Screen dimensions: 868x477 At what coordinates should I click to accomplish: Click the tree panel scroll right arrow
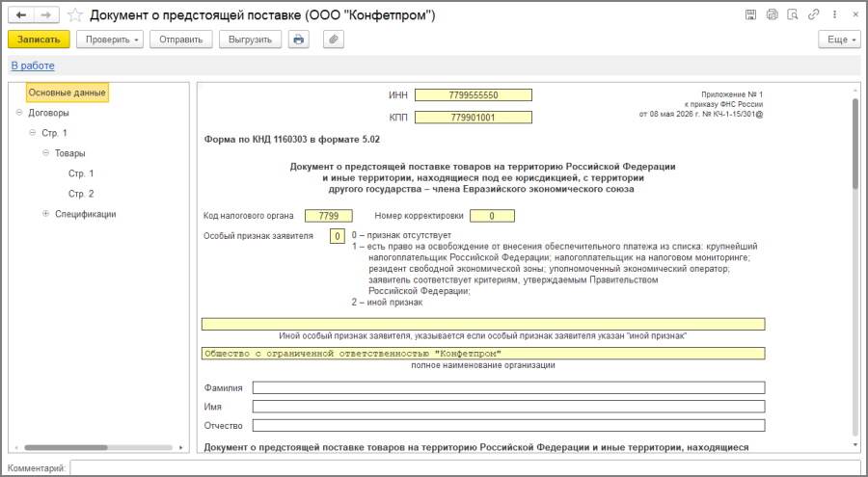tap(180, 448)
